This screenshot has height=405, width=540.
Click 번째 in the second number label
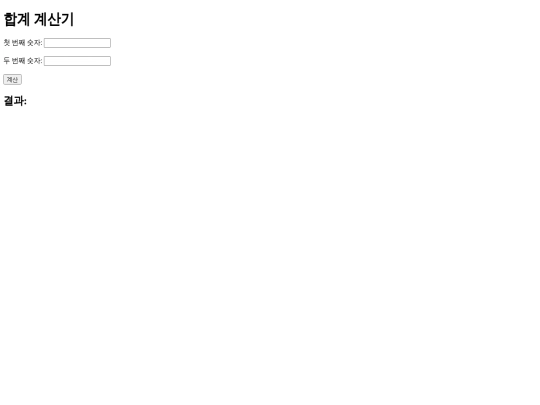(19, 61)
